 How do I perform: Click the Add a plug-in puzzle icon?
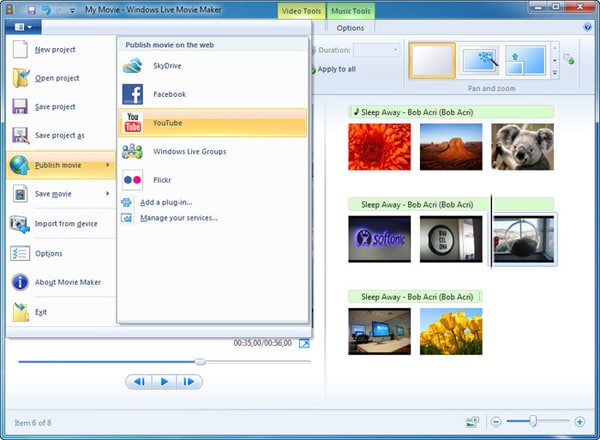(x=126, y=202)
